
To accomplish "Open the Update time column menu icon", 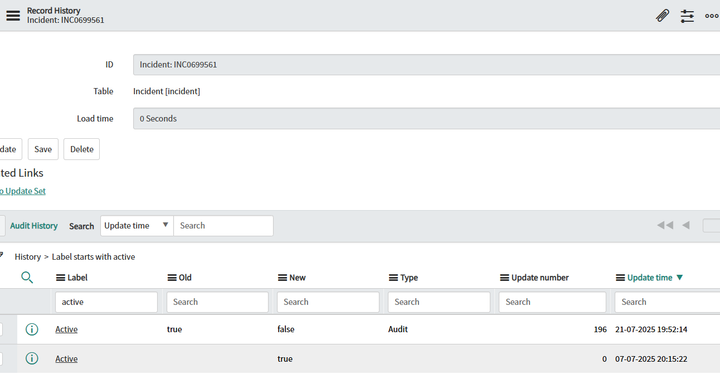I will pyautogui.click(x=620, y=278).
